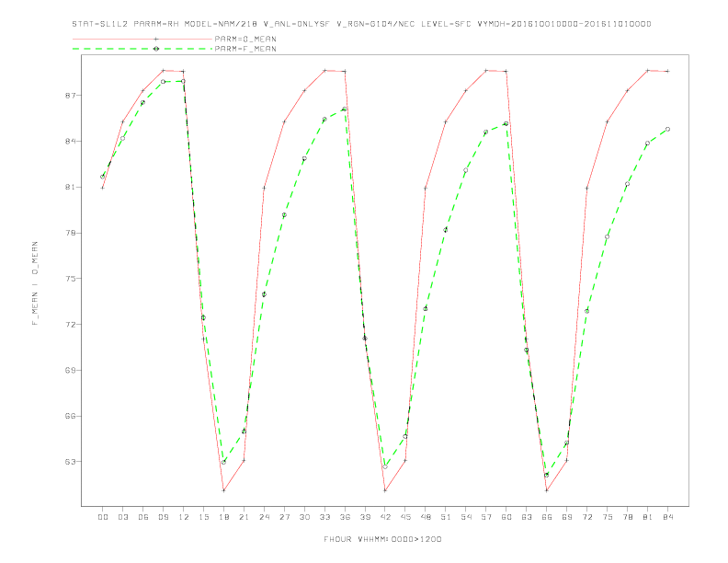Click the x-axis tick label 81
This screenshot has height=563, width=728.
click(648, 517)
